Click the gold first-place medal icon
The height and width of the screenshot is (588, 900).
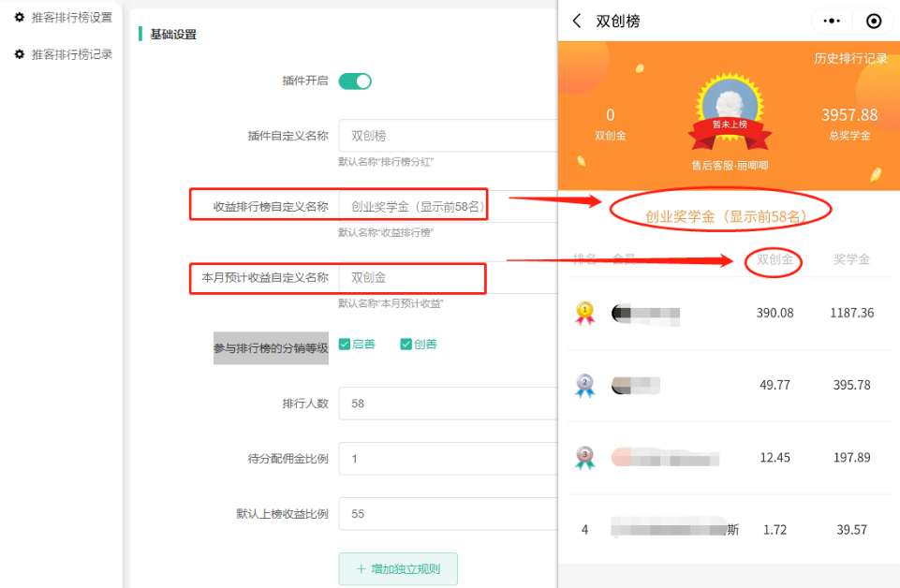pyautogui.click(x=584, y=313)
